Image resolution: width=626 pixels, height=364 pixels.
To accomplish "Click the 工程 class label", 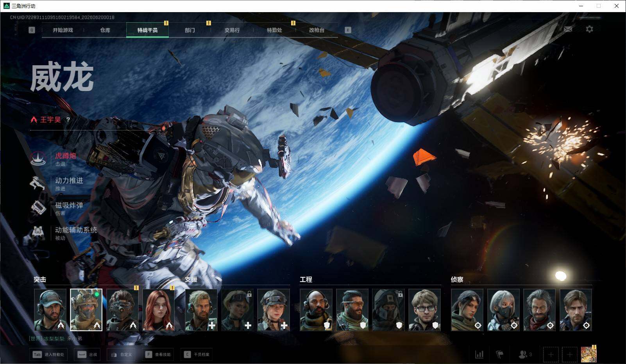I will [306, 280].
